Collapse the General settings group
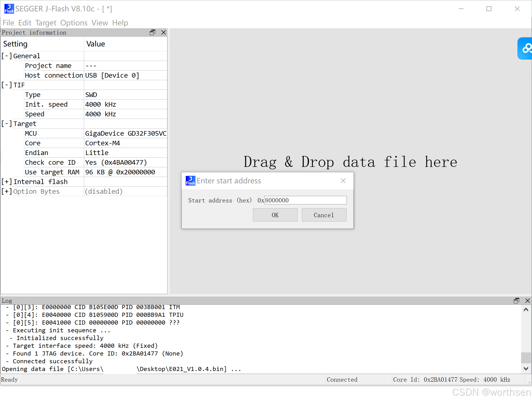532x401 pixels. 7,56
